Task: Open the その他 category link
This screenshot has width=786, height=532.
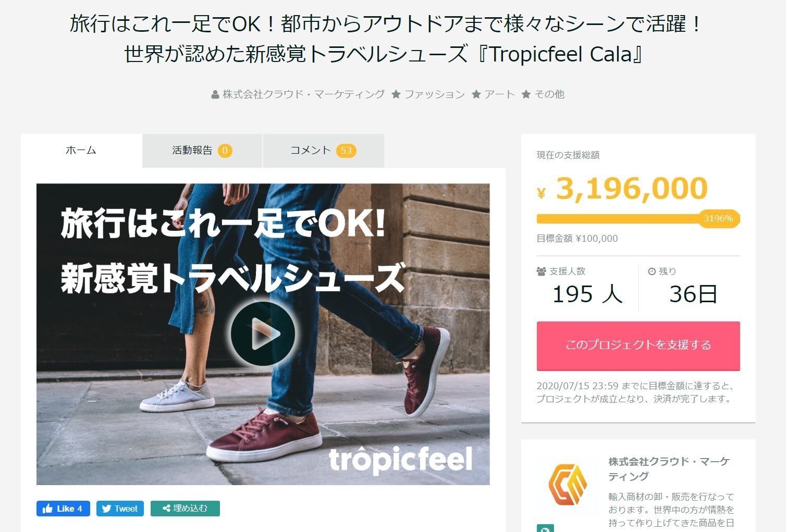Action: pyautogui.click(x=549, y=94)
